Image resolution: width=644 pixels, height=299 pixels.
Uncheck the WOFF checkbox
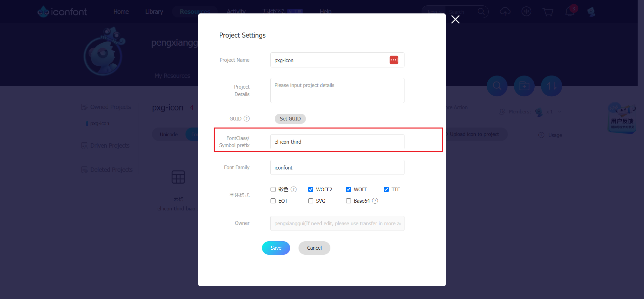tap(348, 189)
